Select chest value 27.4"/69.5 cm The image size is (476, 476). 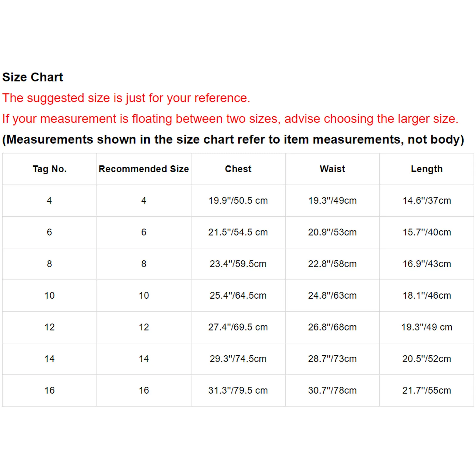point(238,327)
